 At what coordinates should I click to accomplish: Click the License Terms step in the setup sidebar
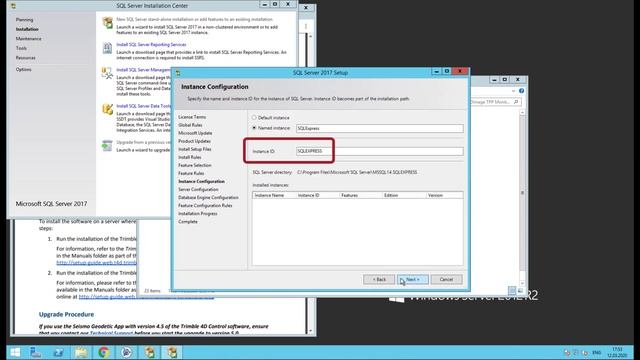192,117
